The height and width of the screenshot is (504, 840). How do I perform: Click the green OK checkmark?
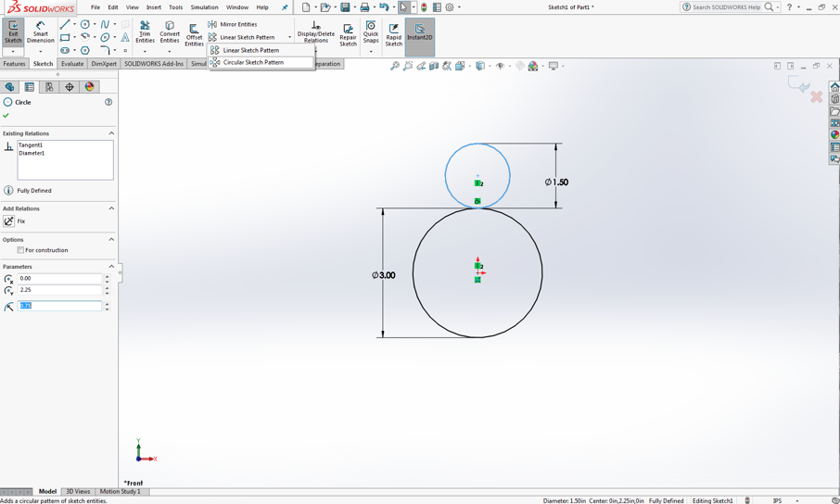(6, 115)
